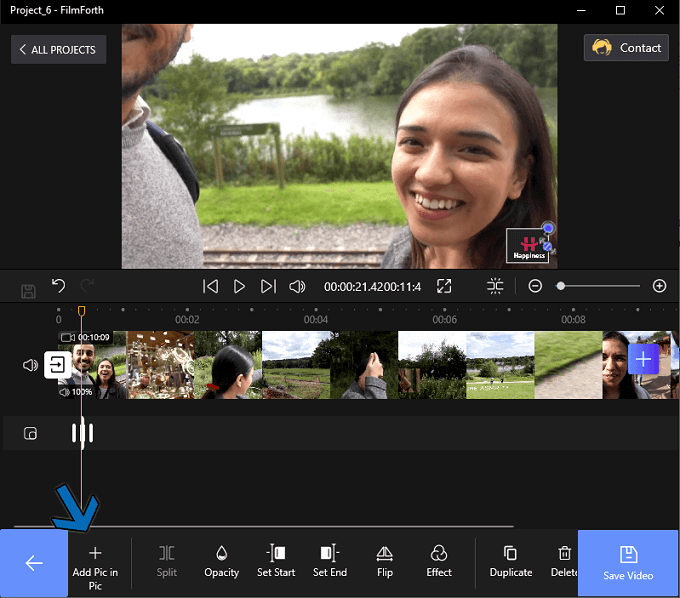The width and height of the screenshot is (680, 598).
Task: Go back with the blue arrow button
Action: pyautogui.click(x=34, y=563)
